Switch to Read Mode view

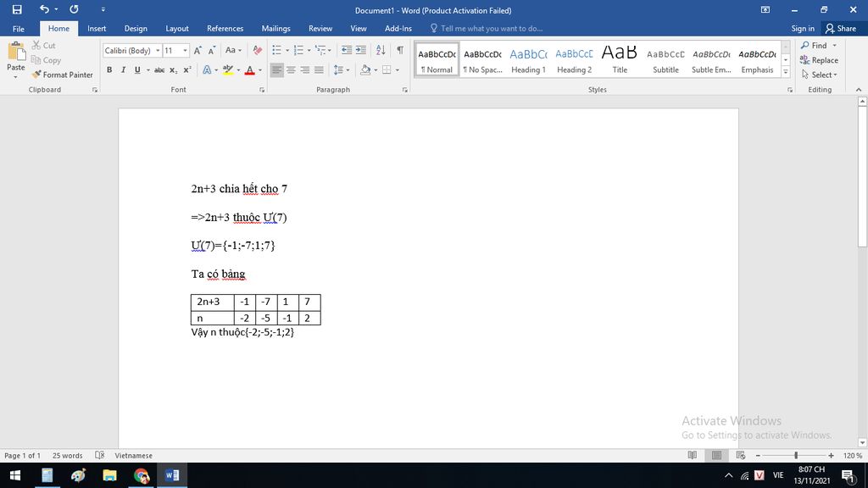(x=692, y=455)
